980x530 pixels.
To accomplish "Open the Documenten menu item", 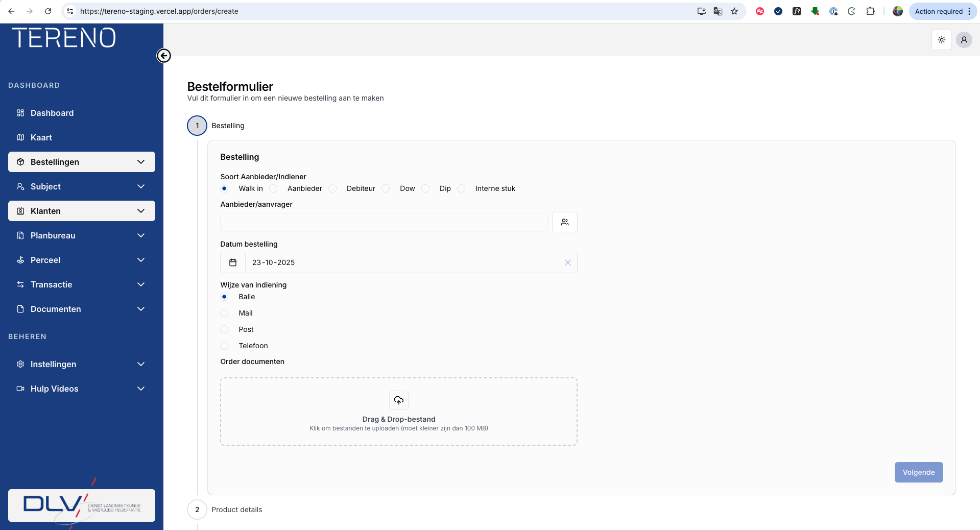I will (x=82, y=309).
